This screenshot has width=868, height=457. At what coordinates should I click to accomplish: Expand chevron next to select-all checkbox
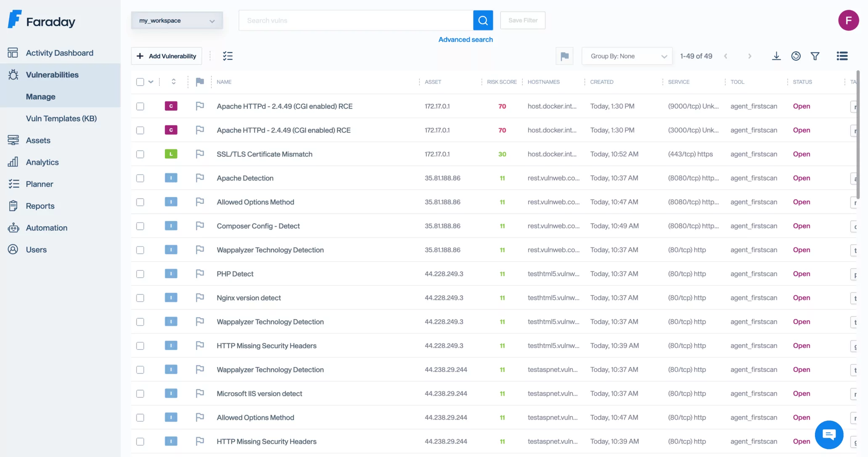coord(151,82)
